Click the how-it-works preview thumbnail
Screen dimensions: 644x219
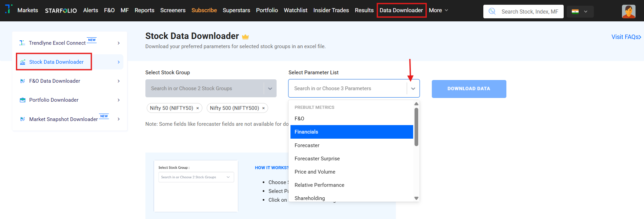click(196, 186)
